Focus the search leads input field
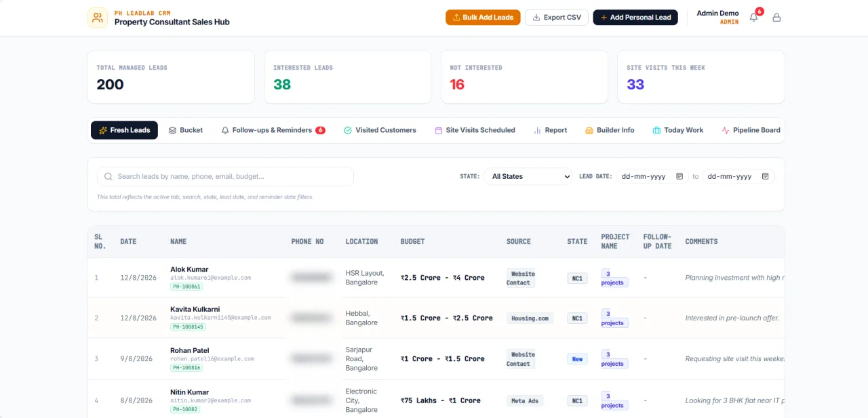The height and width of the screenshot is (418, 868). coord(225,176)
